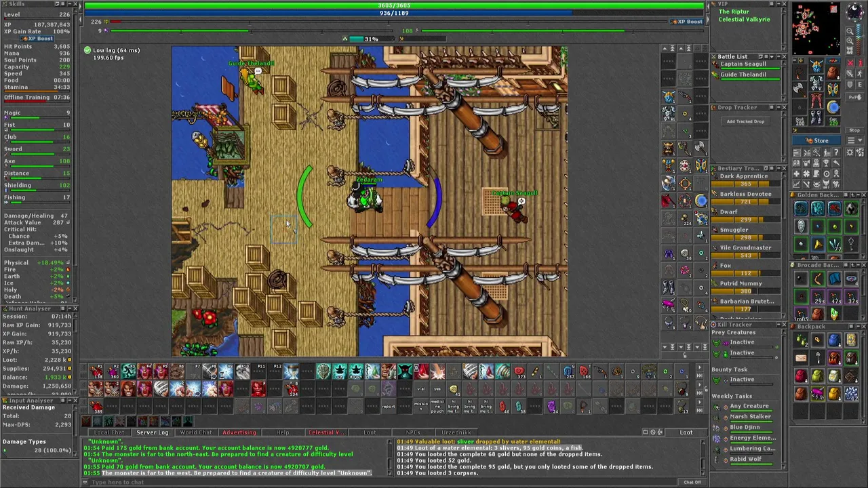
Task: Open hamburger menu next to Store
Action: pyautogui.click(x=854, y=140)
